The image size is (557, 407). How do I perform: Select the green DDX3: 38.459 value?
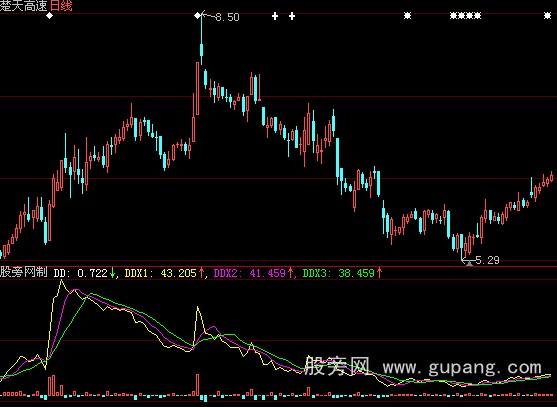(339, 273)
